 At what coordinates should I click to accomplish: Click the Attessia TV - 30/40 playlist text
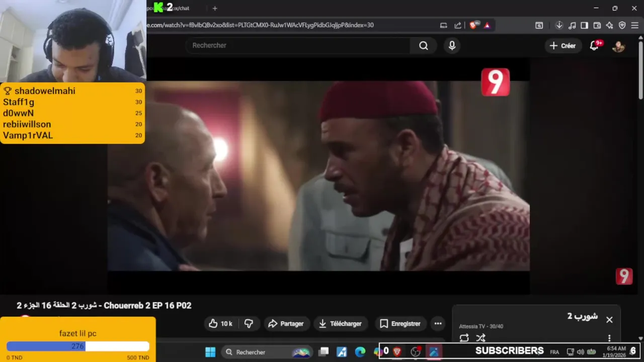480,326
